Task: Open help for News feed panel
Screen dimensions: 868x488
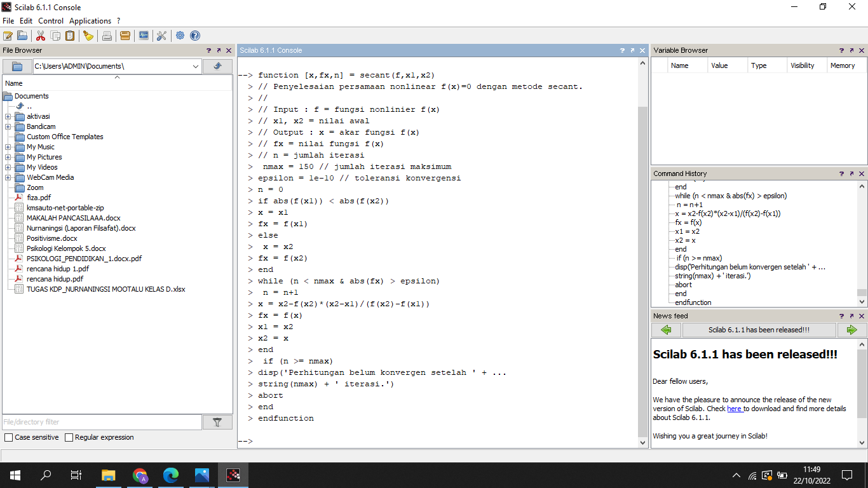Action: coord(841,316)
